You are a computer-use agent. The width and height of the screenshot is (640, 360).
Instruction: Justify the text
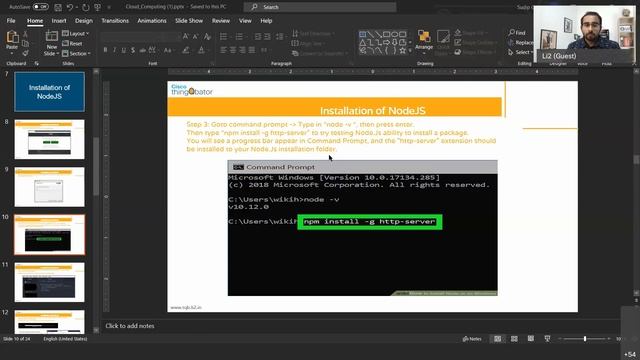tap(252, 50)
